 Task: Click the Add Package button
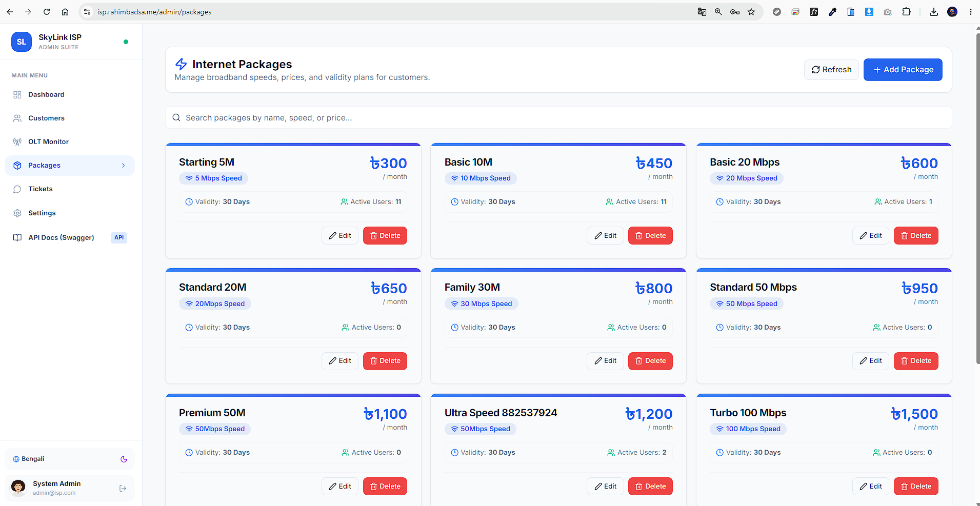903,70
